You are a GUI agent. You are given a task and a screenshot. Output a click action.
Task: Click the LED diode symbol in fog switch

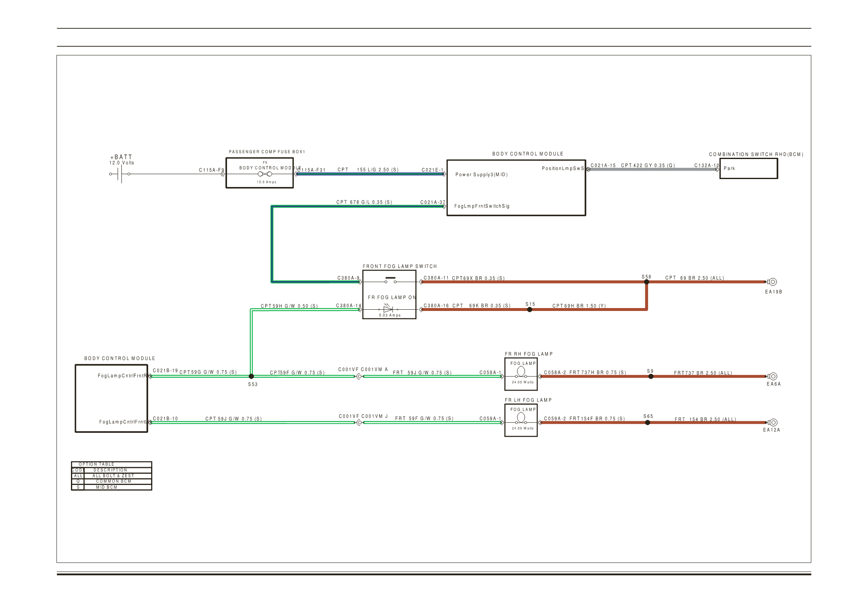tap(388, 309)
